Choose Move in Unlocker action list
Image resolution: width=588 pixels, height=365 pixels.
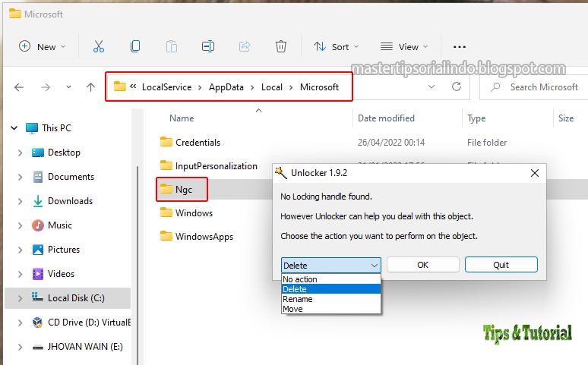[x=330, y=309]
